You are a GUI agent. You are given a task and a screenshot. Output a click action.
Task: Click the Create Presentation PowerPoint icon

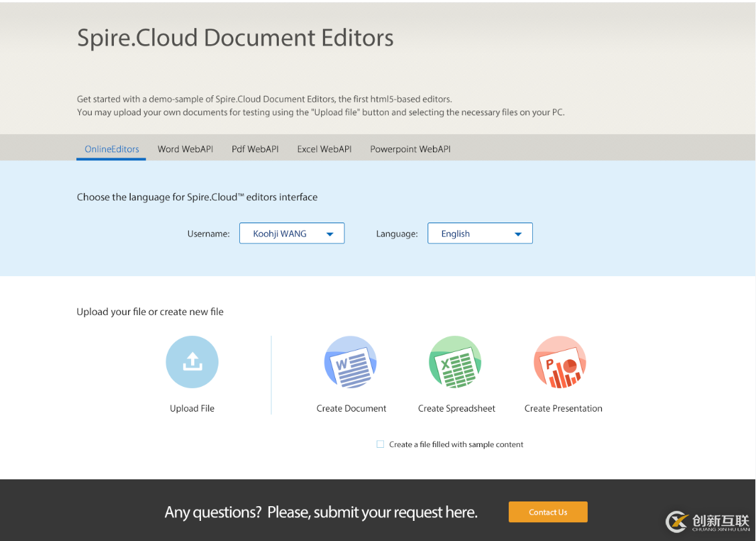pyautogui.click(x=560, y=361)
